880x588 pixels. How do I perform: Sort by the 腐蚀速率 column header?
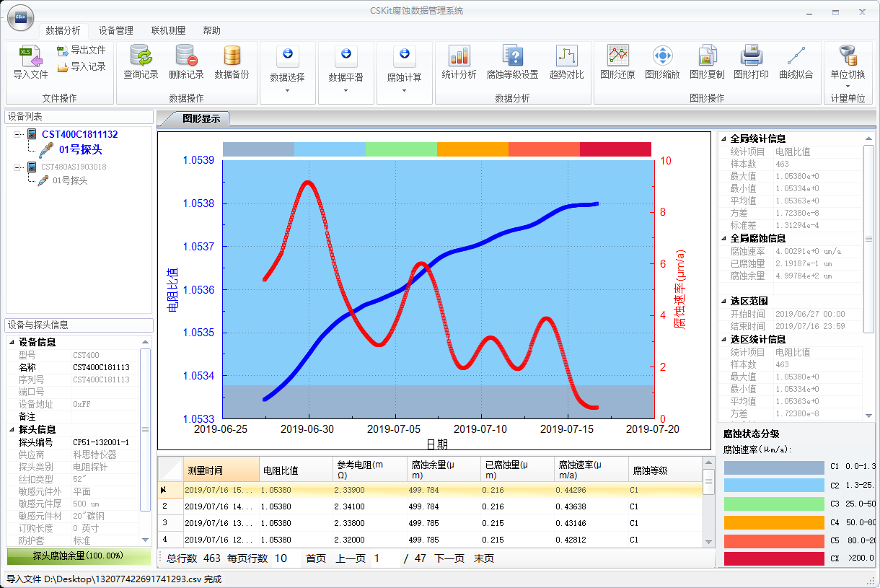[x=591, y=470]
